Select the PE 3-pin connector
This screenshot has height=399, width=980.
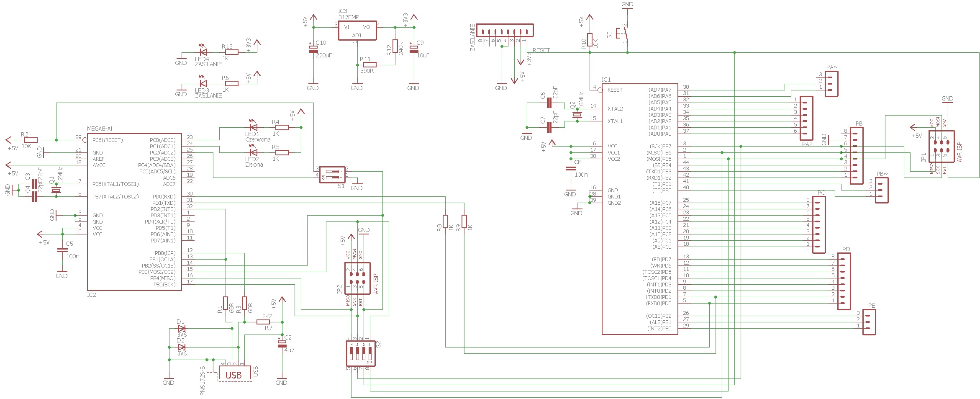(x=869, y=322)
